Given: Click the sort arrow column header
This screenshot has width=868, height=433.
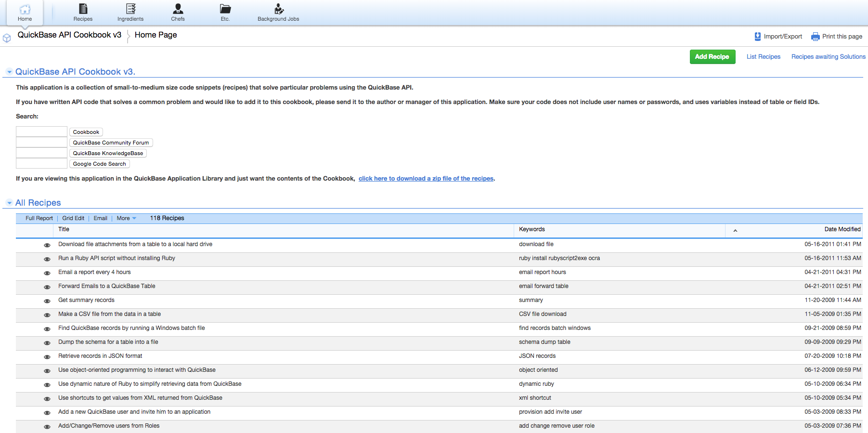Looking at the screenshot, I should 735,231.
